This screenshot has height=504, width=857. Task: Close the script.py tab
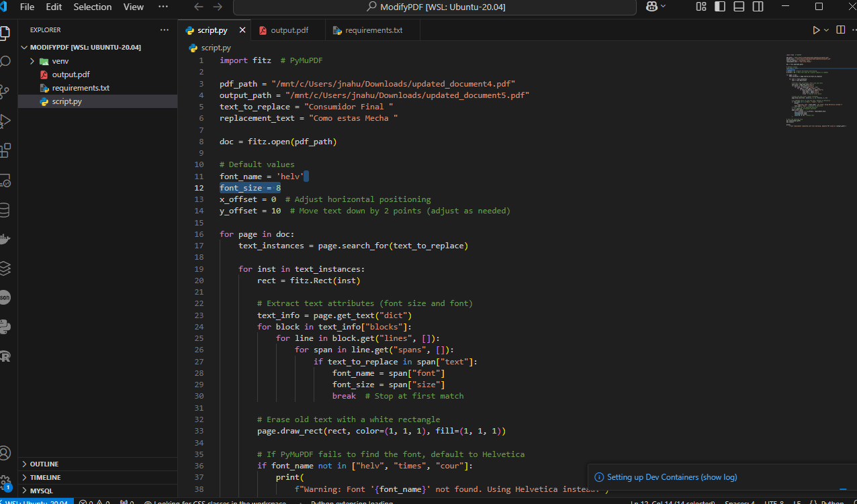(x=242, y=30)
